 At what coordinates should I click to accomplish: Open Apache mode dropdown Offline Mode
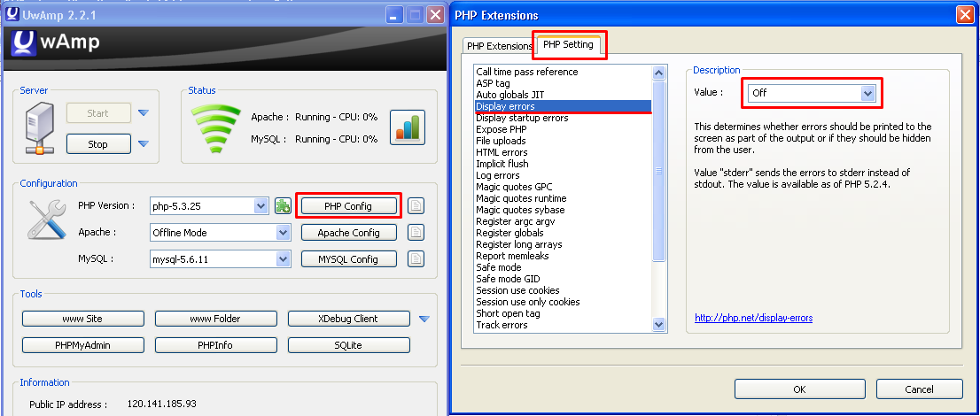coord(220,233)
